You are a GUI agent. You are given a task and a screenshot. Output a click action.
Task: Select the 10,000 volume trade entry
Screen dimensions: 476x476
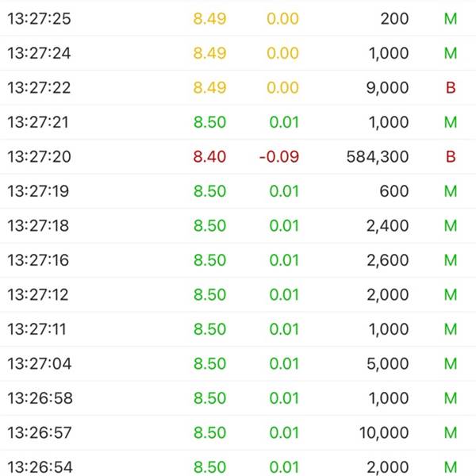384,433
